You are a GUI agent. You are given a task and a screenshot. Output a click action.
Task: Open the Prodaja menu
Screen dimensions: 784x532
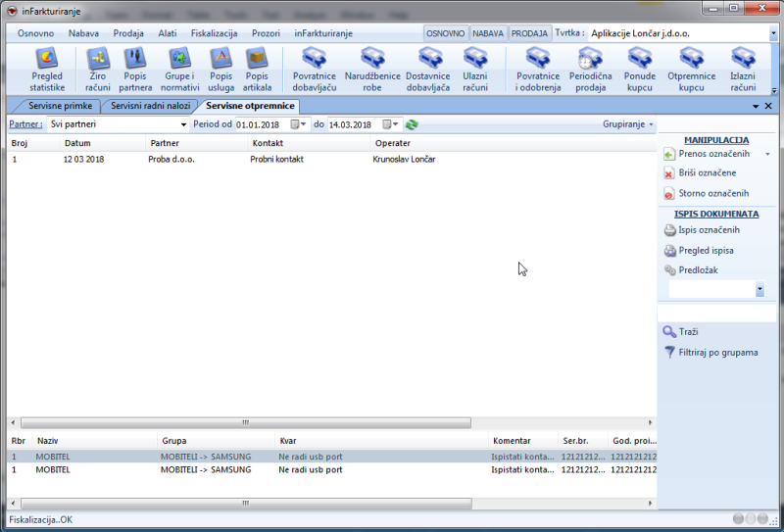(128, 33)
